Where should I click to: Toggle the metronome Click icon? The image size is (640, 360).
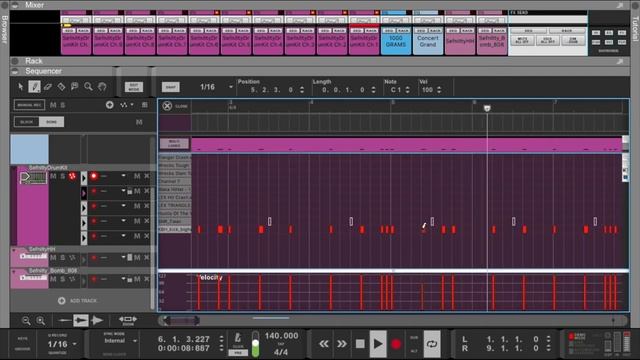pyautogui.click(x=238, y=338)
